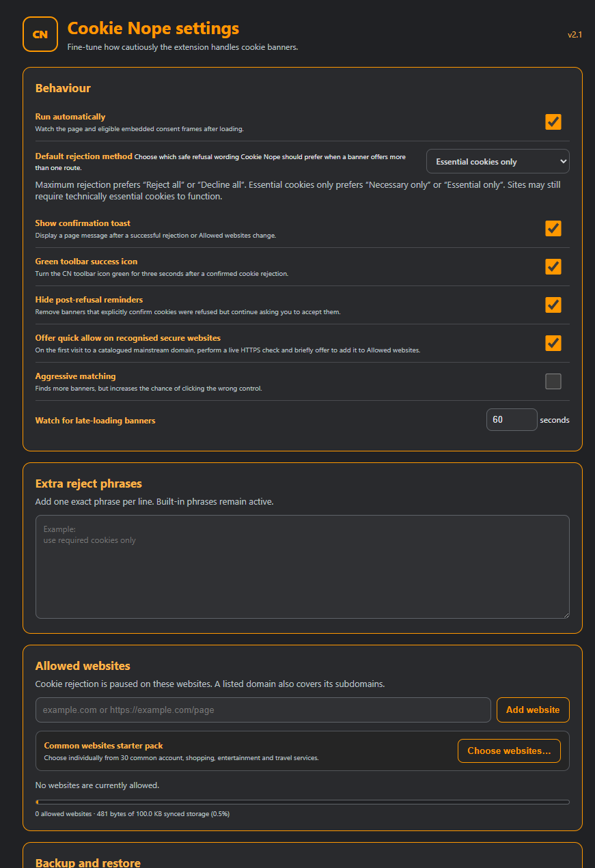Enable Aggressive matching checkbox
This screenshot has height=868, width=595.
tap(553, 381)
